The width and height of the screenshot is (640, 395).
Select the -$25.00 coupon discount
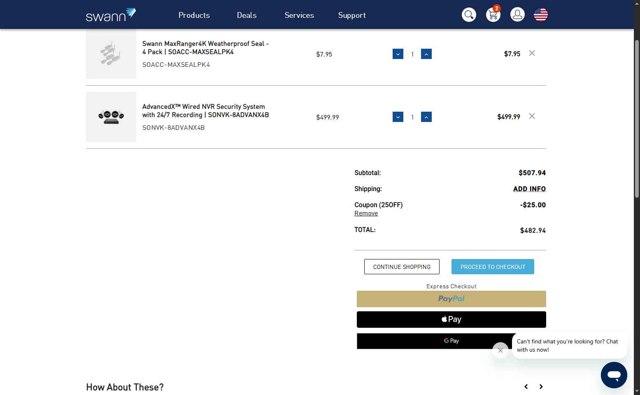[x=533, y=205]
